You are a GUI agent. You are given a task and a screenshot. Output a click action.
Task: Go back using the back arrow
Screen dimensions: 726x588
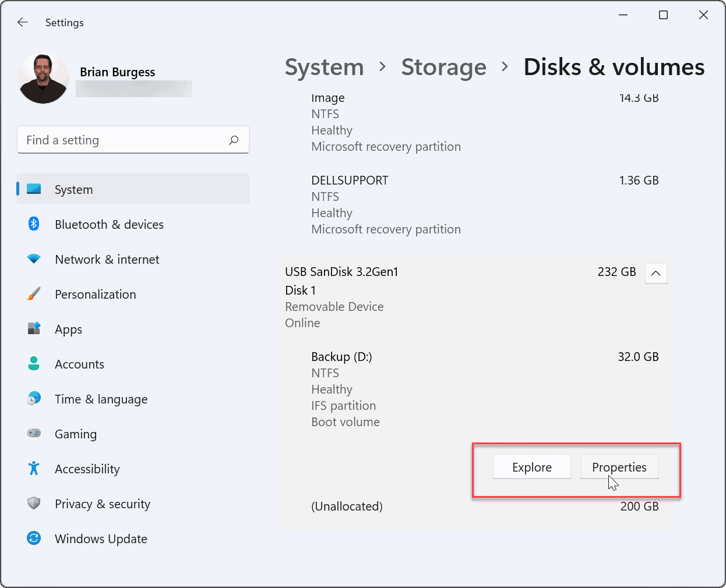pos(22,22)
